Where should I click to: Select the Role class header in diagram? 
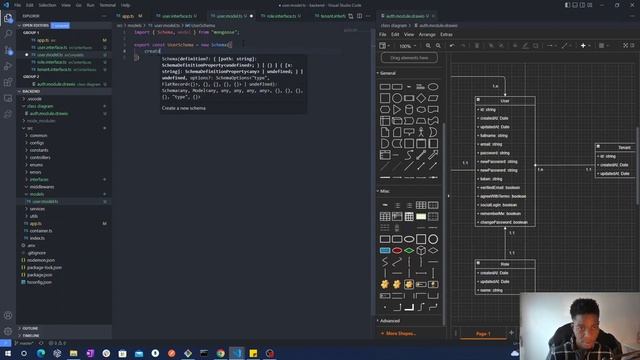point(505,264)
